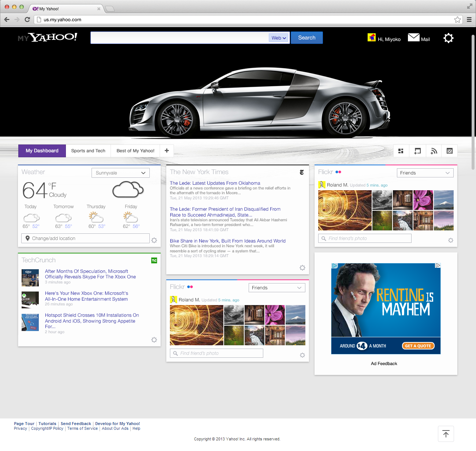476x451 pixels.
Task: Click 'Find friend's photo' in middle-column Flickr widget
Action: [x=216, y=353]
